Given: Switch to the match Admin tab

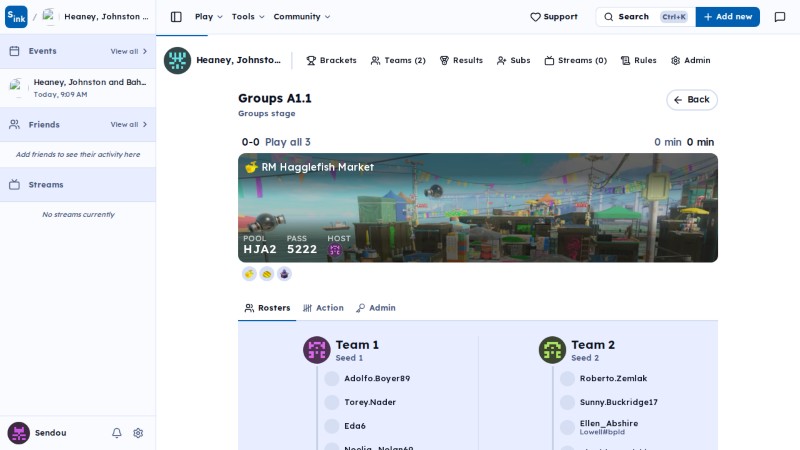Looking at the screenshot, I should 376,308.
